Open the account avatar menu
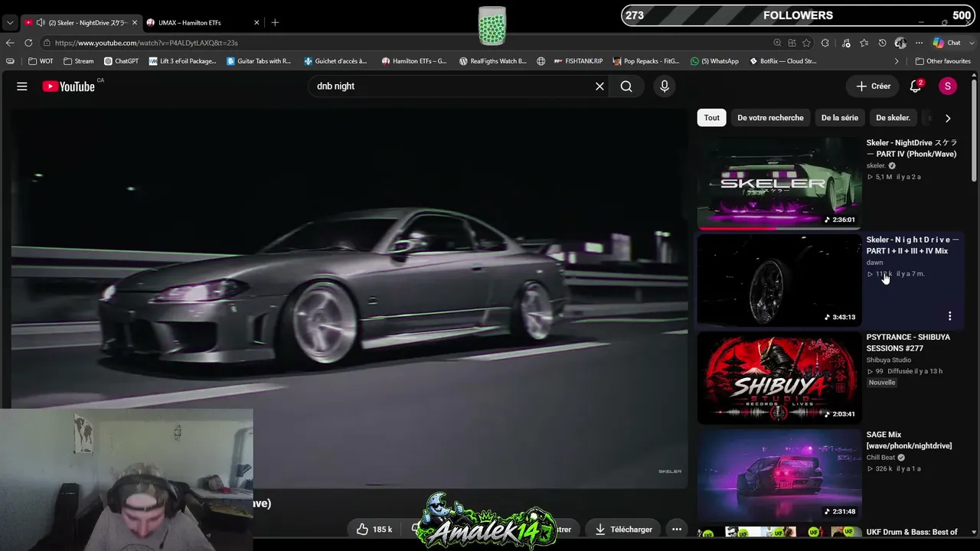980x551 pixels. click(947, 86)
